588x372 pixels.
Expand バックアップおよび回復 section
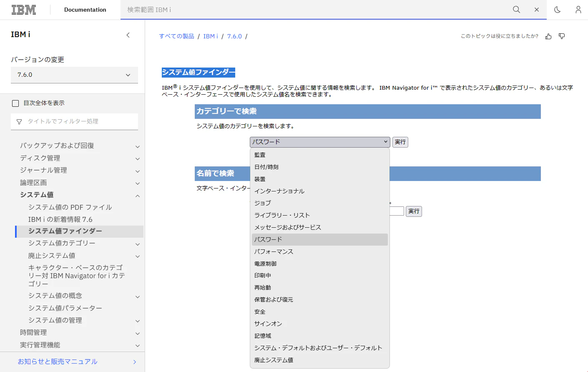(x=138, y=146)
